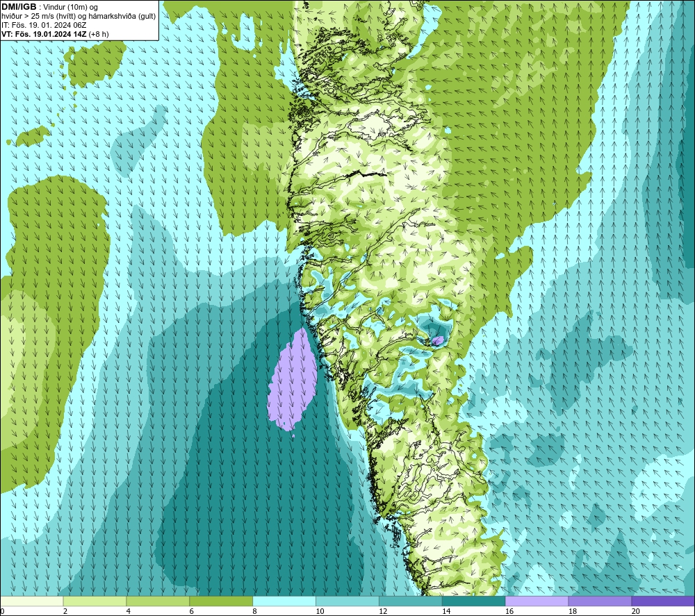Click the medium purple 18–20 m/s legend swatch
This screenshot has width=695, height=616.
click(x=600, y=601)
